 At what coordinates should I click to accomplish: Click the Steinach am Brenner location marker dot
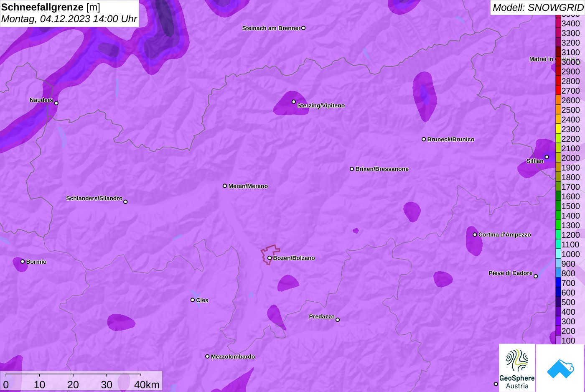click(x=303, y=28)
